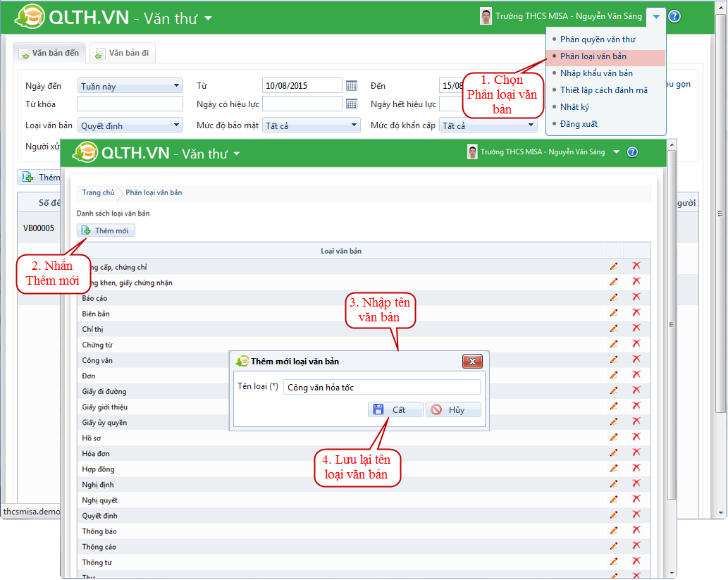Screen dimensions: 728x580
Task: Click the back window vertical scrollbar
Action: pos(720,214)
